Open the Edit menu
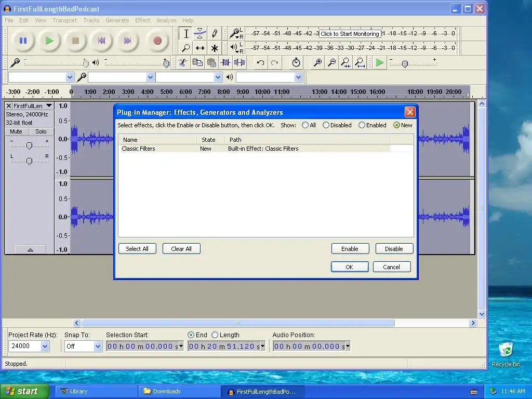The height and width of the screenshot is (399, 532). coord(24,20)
